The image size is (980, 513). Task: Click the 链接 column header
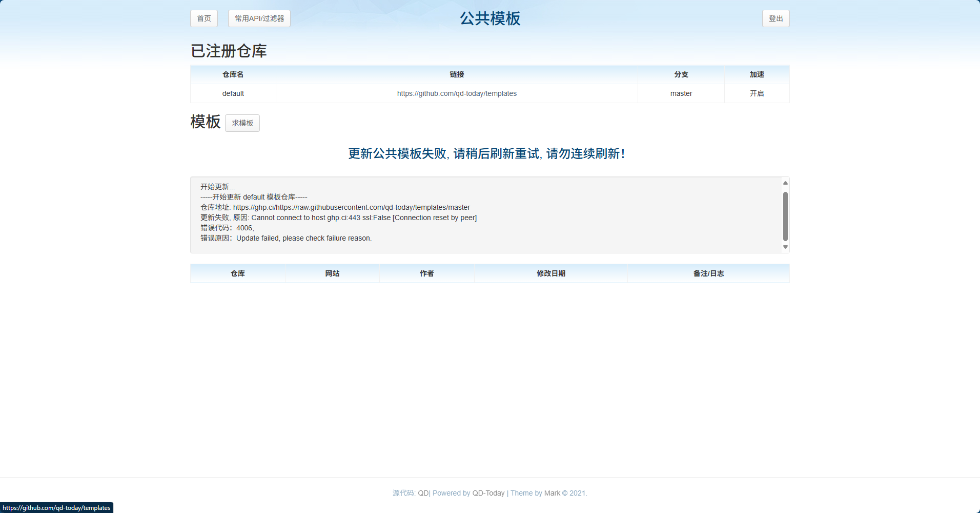[x=457, y=74]
